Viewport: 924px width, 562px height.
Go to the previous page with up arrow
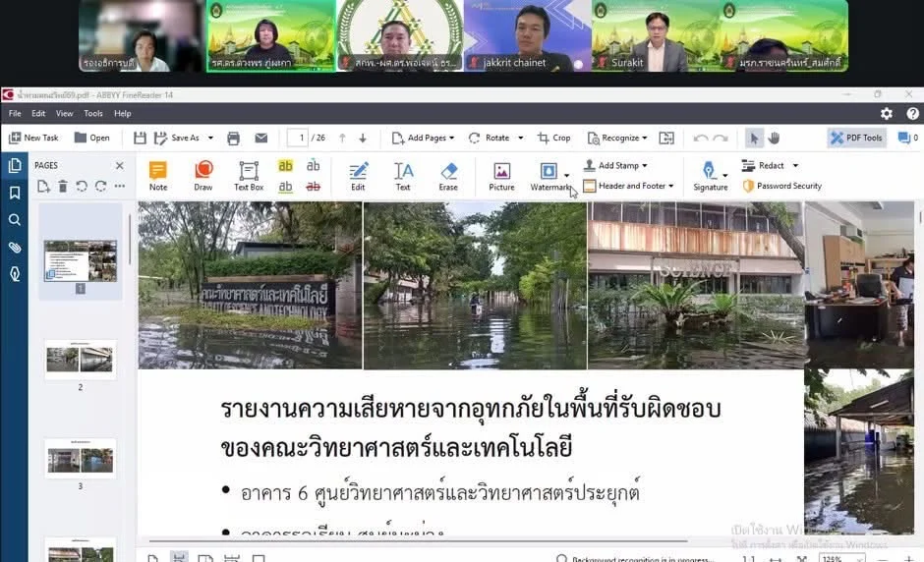click(x=342, y=138)
